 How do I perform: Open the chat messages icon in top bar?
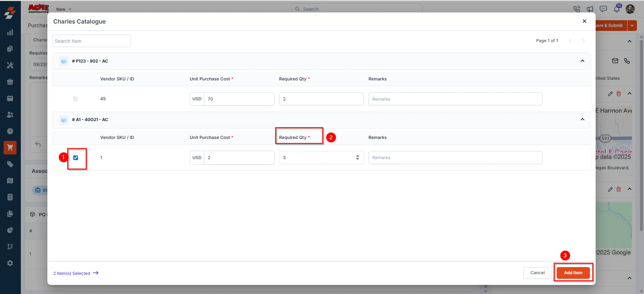(x=603, y=9)
